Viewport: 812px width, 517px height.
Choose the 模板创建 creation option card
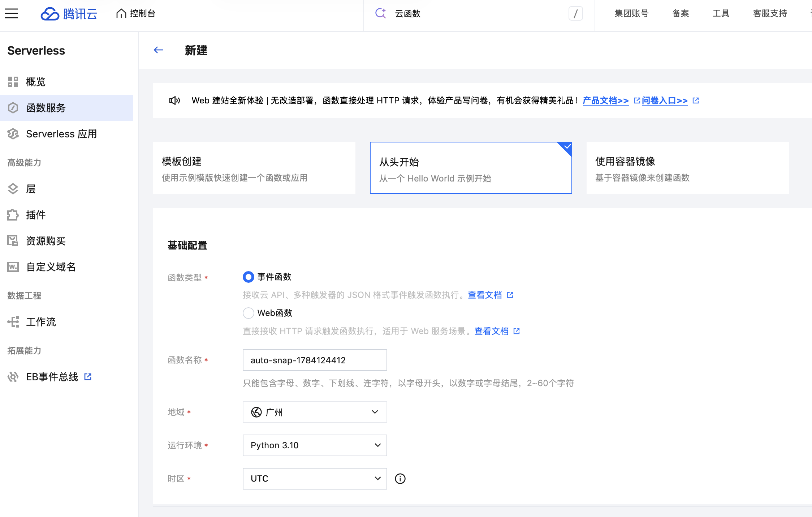tap(254, 168)
